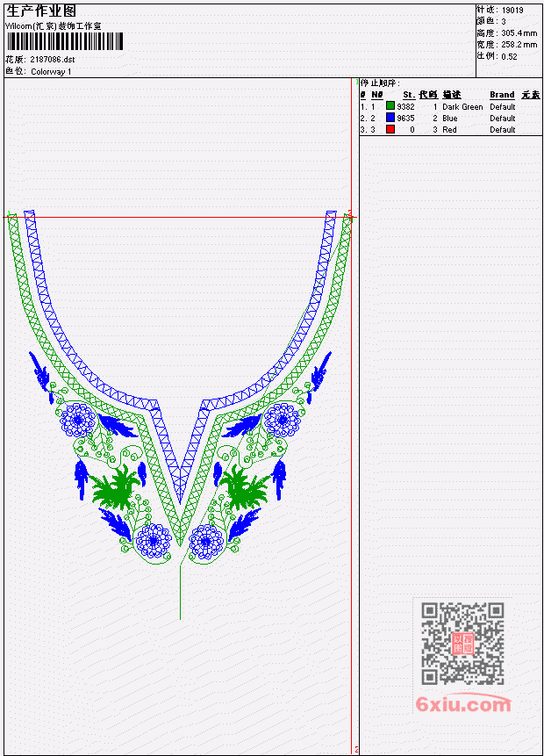
Task: Select the Blue description cell
Action: click(450, 119)
